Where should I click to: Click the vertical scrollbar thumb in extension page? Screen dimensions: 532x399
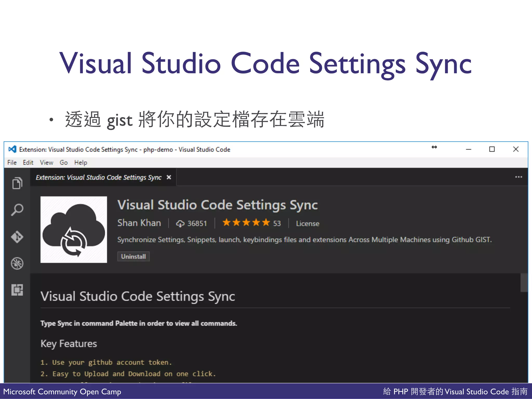524,283
